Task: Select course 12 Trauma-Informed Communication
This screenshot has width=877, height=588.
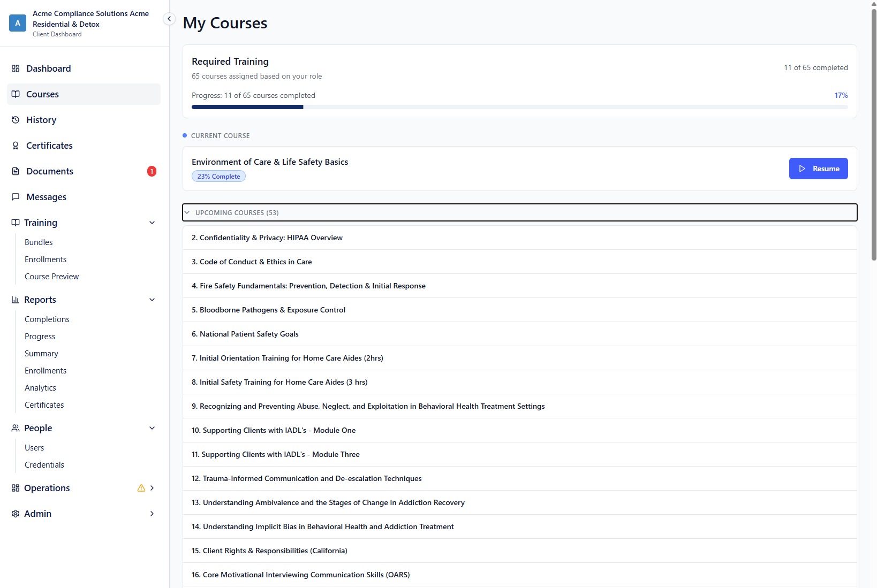Action: (519, 478)
